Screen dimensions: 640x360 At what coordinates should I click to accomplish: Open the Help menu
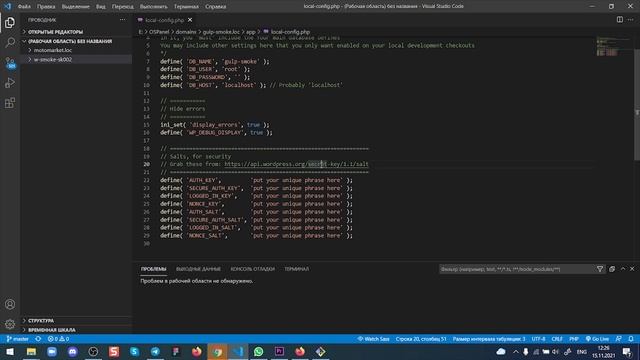[x=216, y=6]
